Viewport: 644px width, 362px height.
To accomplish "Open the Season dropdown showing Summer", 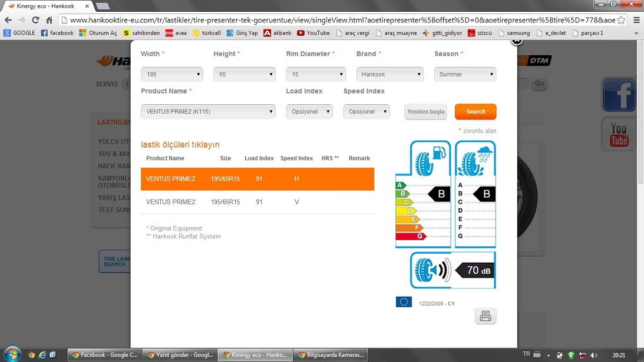I will (465, 74).
